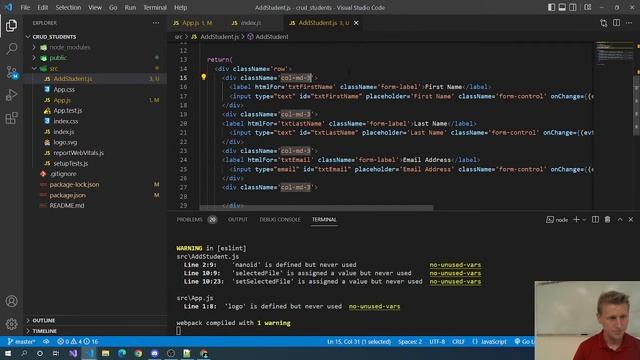The image size is (640, 360).
Task: Open the Source Control view
Action: 11,72
